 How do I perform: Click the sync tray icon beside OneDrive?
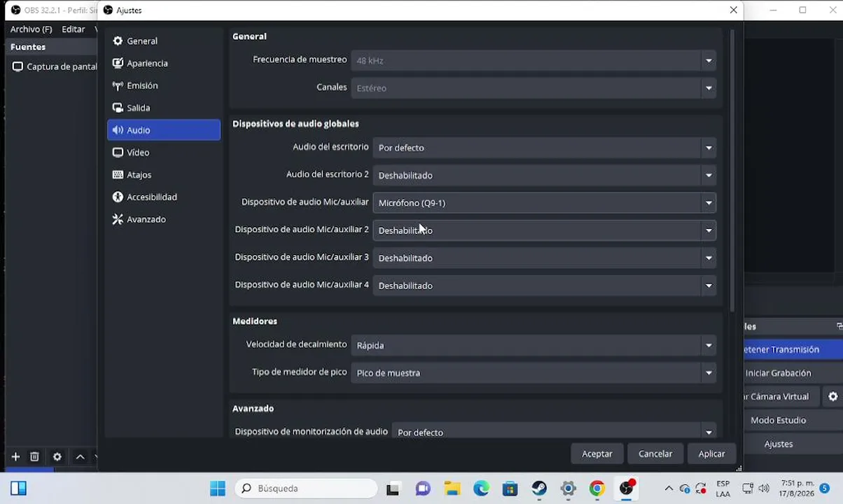pos(701,489)
